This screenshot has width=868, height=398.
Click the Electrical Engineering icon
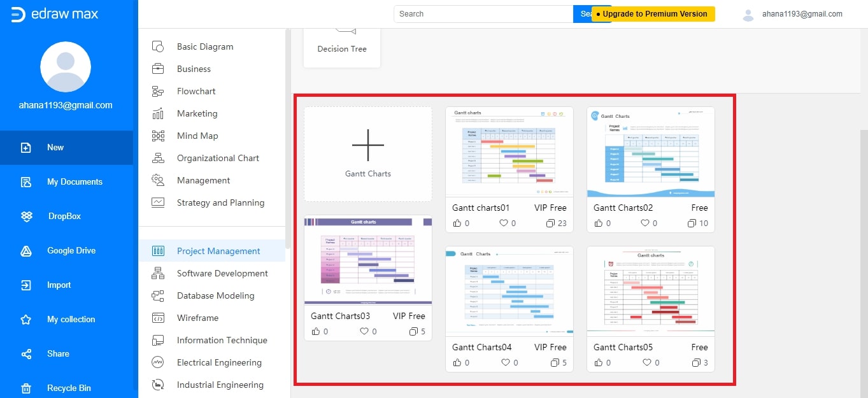pos(158,362)
